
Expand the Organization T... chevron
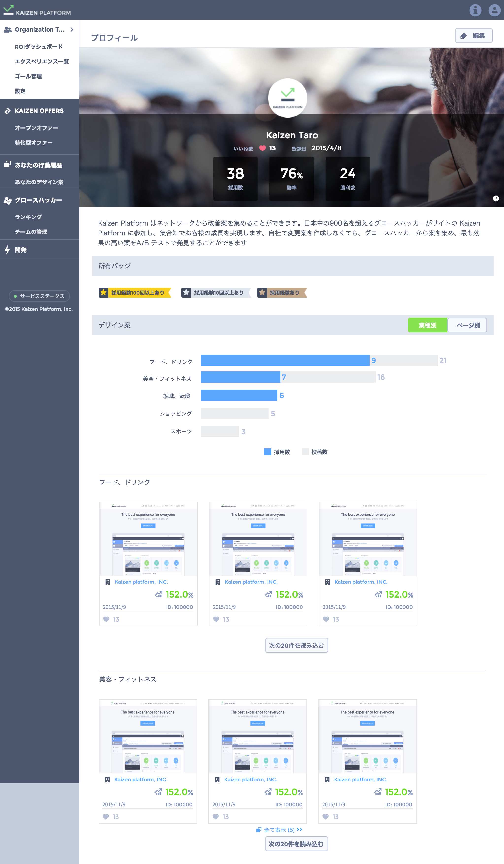(x=72, y=30)
